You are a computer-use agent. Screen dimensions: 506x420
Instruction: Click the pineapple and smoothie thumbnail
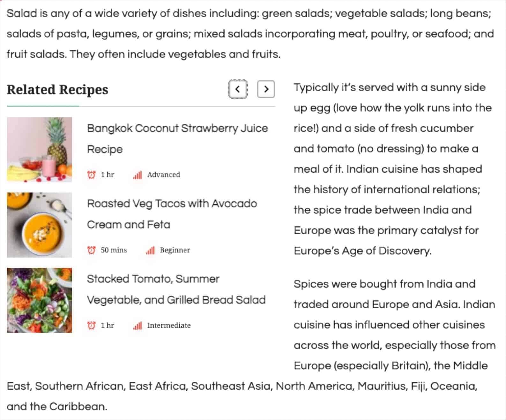pyautogui.click(x=40, y=150)
